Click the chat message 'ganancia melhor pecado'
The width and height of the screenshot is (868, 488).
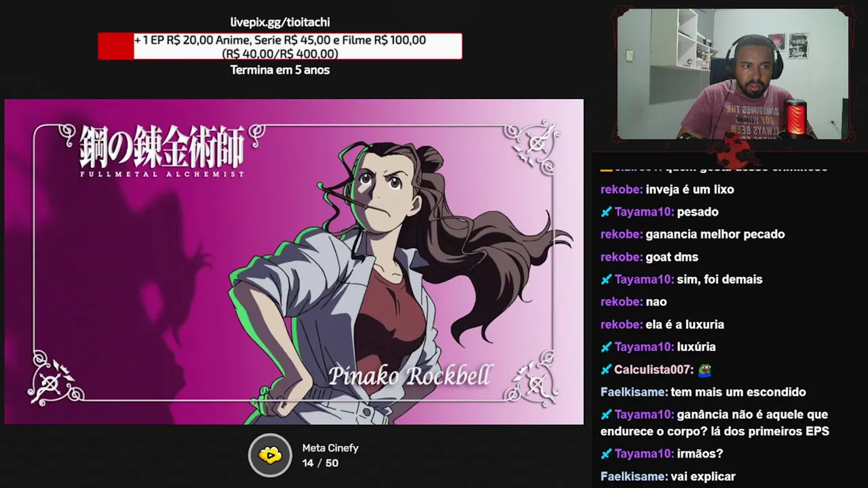(715, 235)
